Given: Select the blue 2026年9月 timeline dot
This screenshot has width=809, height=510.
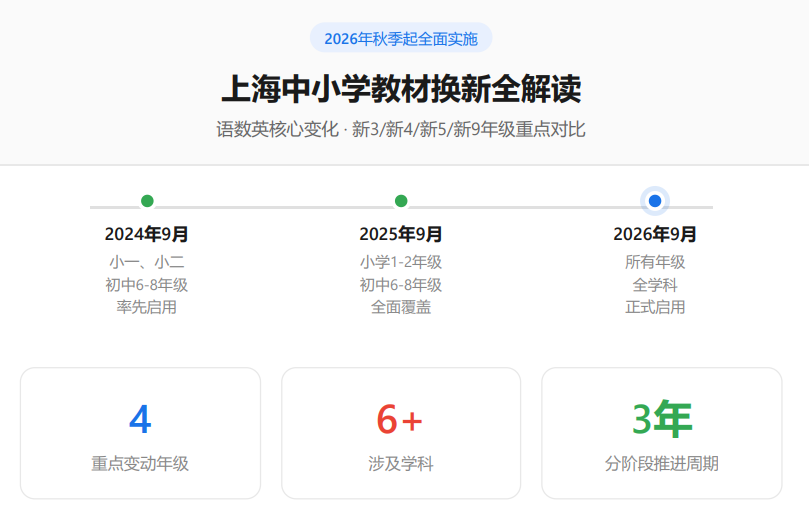Looking at the screenshot, I should coord(655,201).
